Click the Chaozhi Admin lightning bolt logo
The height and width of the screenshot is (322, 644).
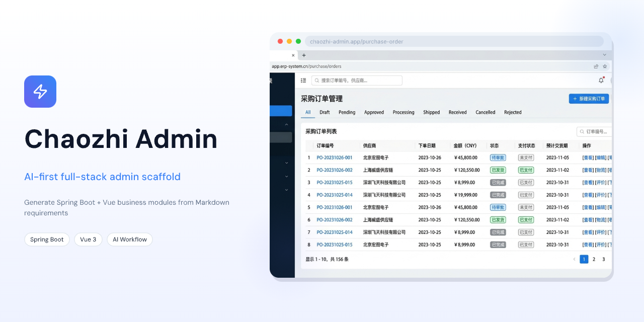(40, 92)
